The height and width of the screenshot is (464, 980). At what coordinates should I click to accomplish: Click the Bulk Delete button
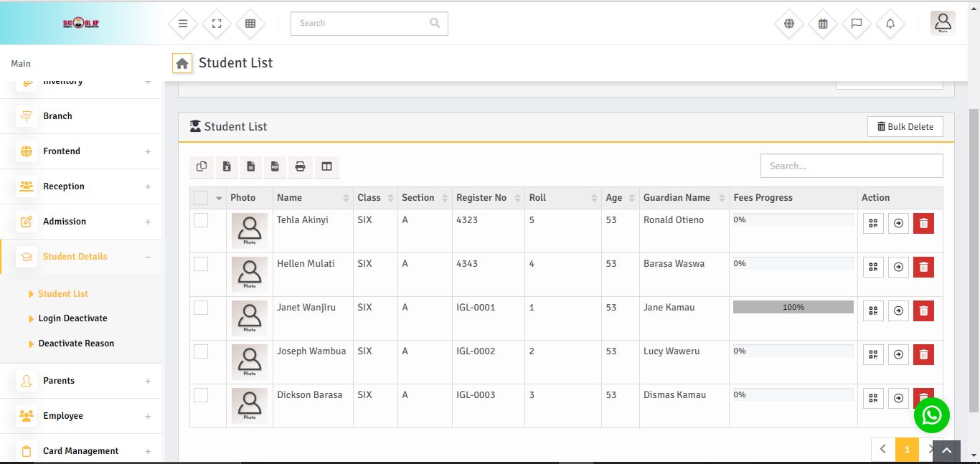[x=905, y=127]
